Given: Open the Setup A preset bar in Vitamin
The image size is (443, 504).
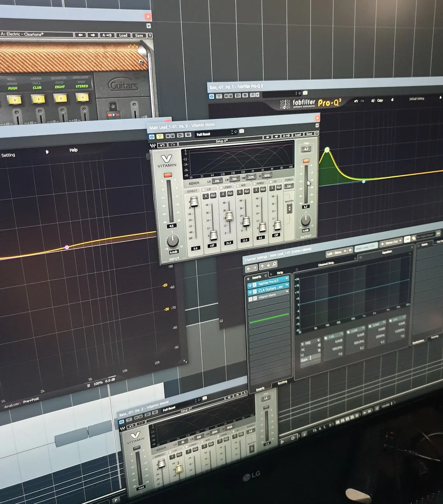Looking at the screenshot, I should tap(221, 141).
